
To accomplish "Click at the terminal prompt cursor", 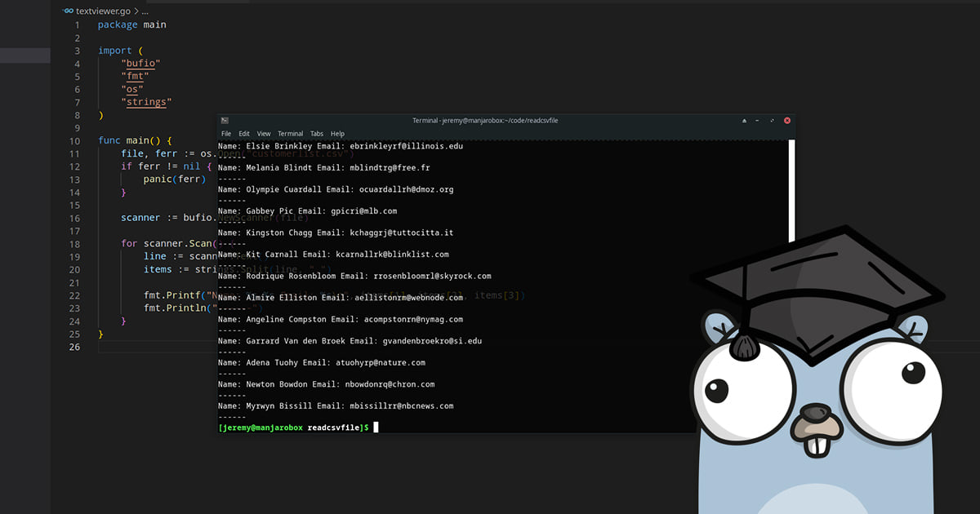I will pos(376,427).
